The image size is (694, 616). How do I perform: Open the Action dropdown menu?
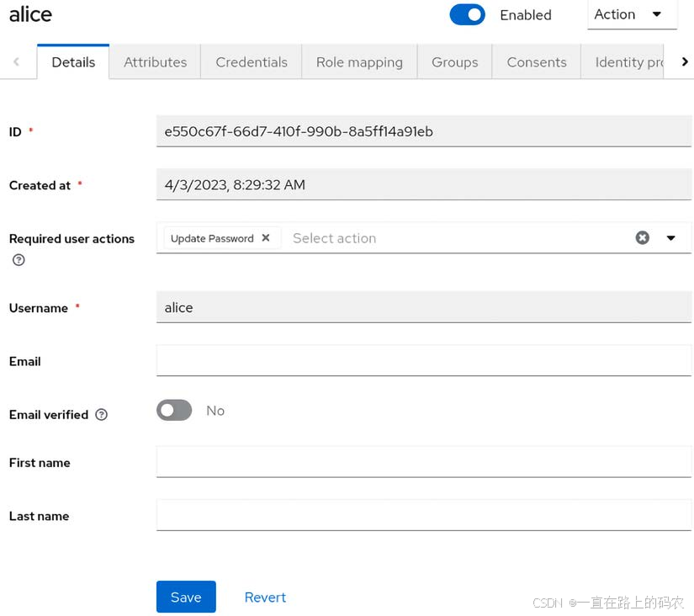click(632, 14)
